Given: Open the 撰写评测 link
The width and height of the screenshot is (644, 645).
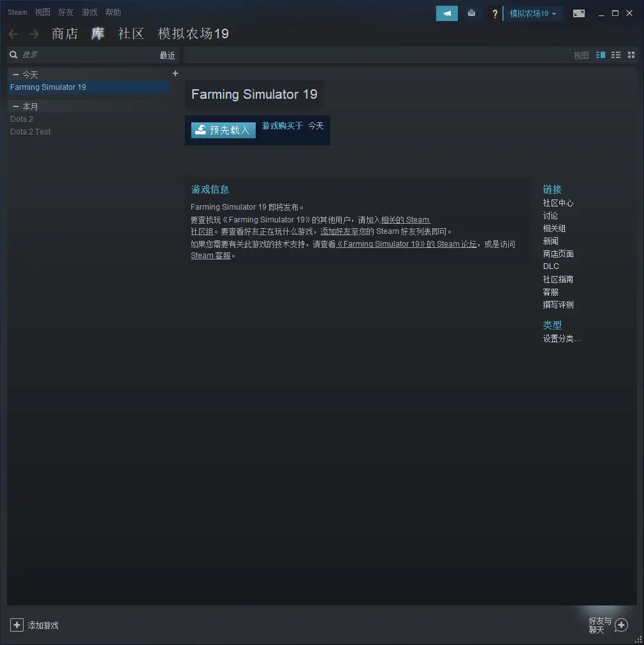Looking at the screenshot, I should click(x=558, y=305).
